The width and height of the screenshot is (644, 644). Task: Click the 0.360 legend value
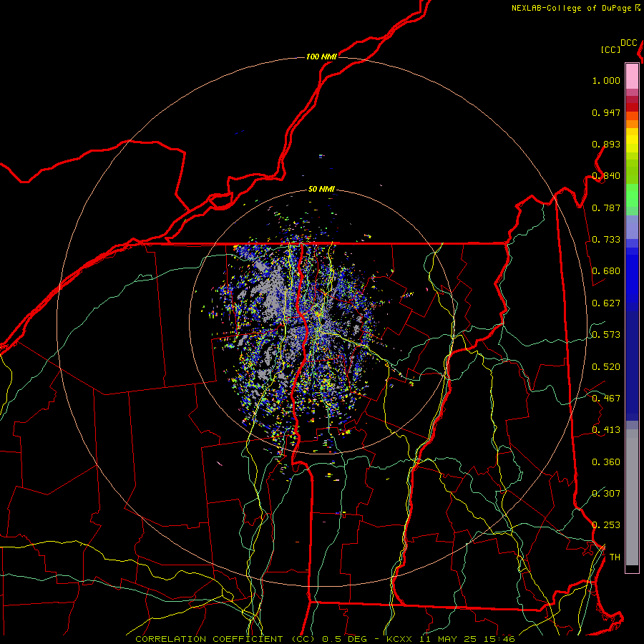click(x=606, y=462)
